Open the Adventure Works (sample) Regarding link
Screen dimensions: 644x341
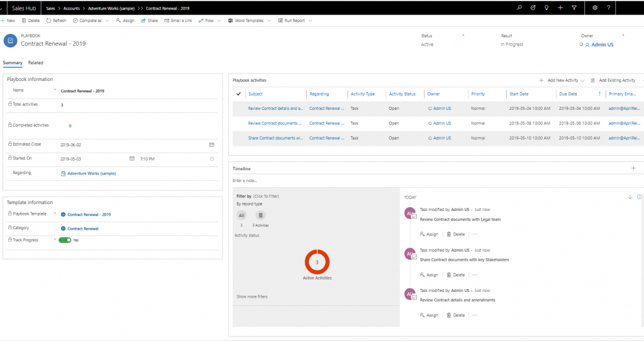click(x=91, y=173)
